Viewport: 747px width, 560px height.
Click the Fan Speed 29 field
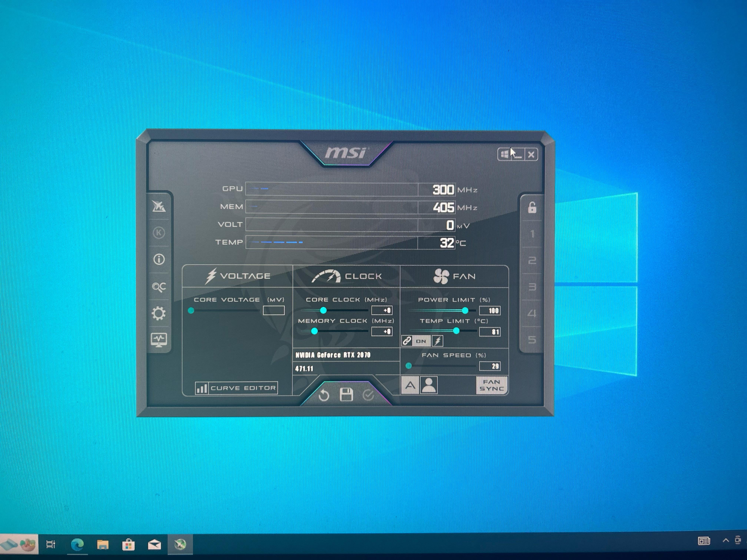tap(490, 366)
